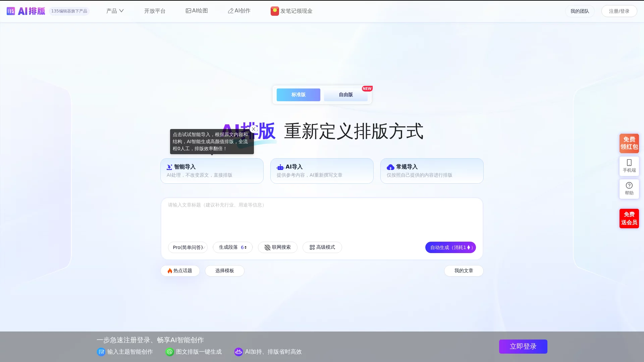Click the 立即登录 login button at bottom
Viewport: 644px width, 362px height.
523,346
